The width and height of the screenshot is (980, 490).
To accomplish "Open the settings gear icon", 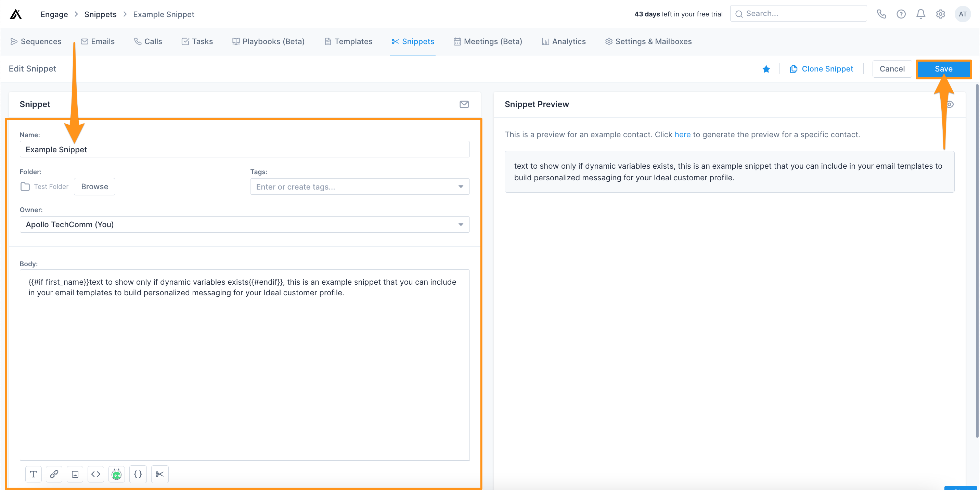I will [940, 14].
